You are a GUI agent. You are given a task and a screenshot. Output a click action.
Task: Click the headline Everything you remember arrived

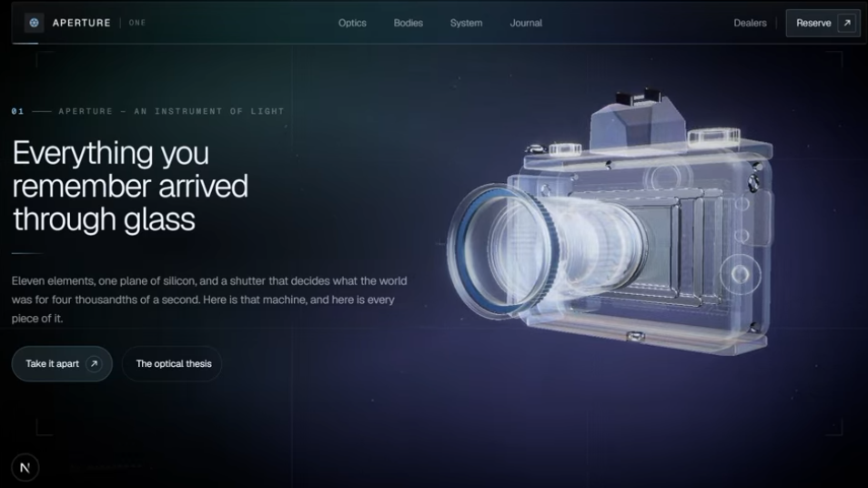(129, 169)
